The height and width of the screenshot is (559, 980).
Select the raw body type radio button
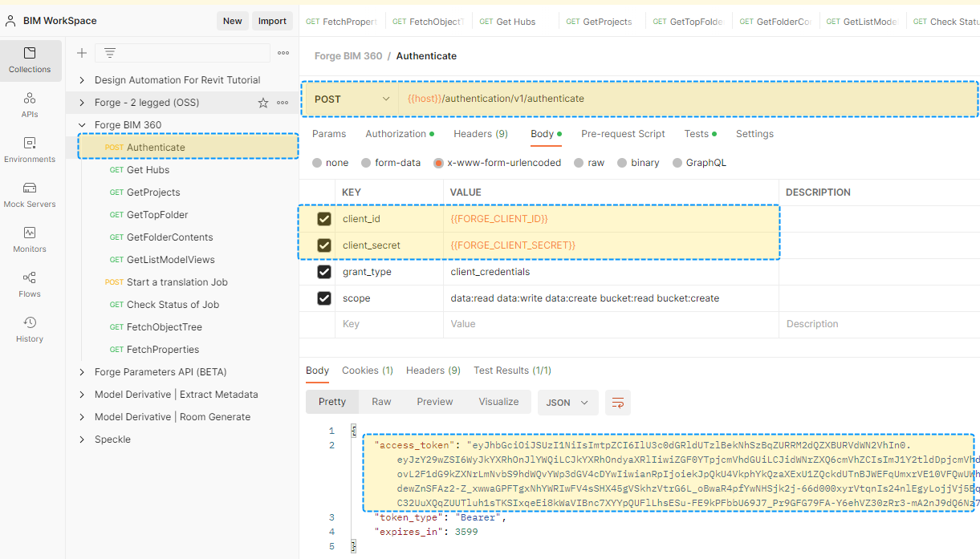(x=579, y=163)
